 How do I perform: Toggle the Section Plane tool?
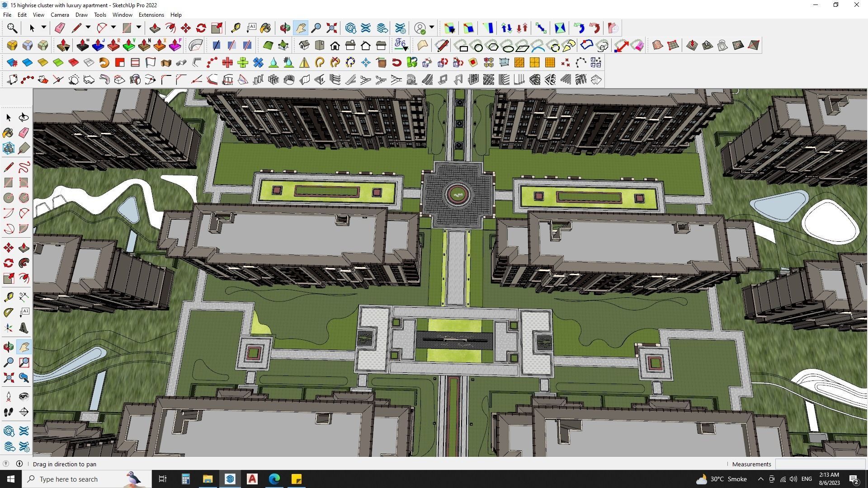tap(24, 412)
